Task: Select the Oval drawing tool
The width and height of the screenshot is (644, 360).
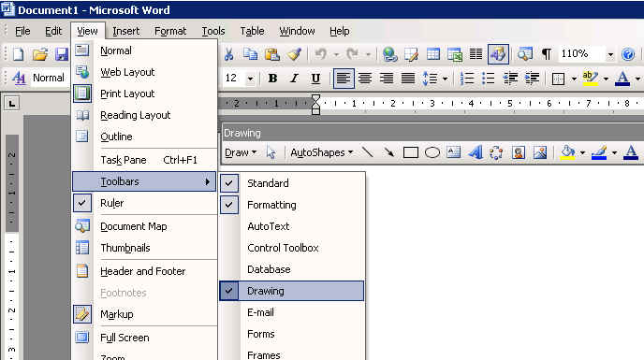Action: 432,152
